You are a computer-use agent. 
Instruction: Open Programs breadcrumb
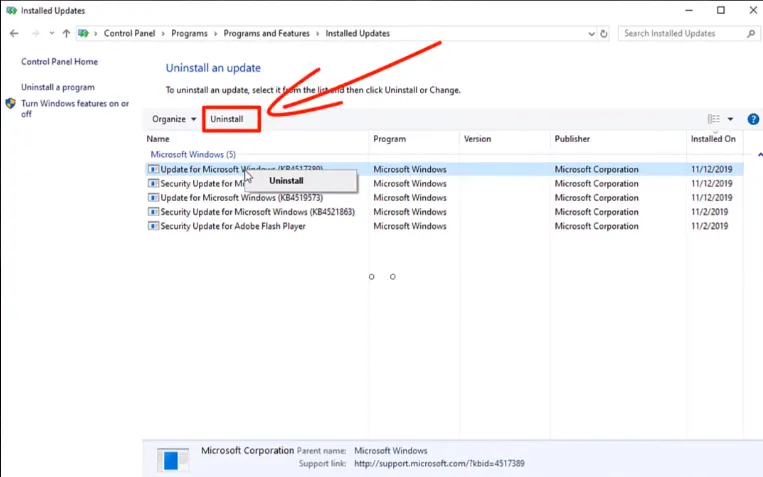coord(189,34)
